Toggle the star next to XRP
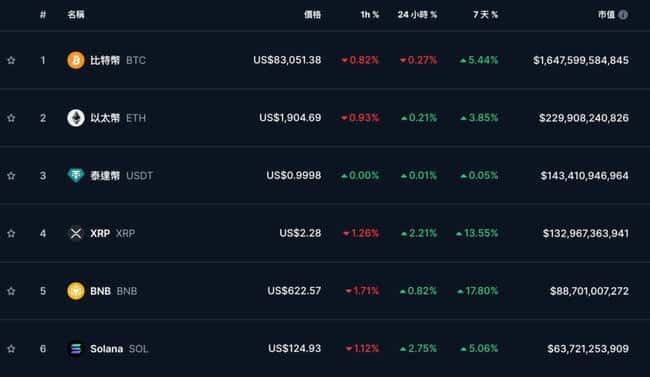The height and width of the screenshot is (377, 650). [x=11, y=233]
